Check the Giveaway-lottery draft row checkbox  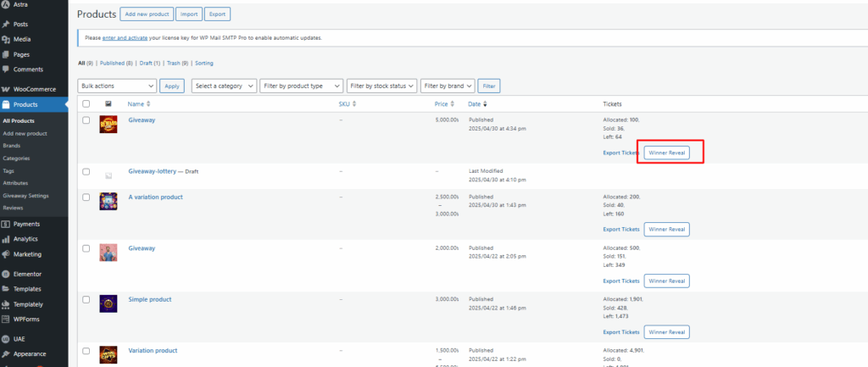(86, 171)
